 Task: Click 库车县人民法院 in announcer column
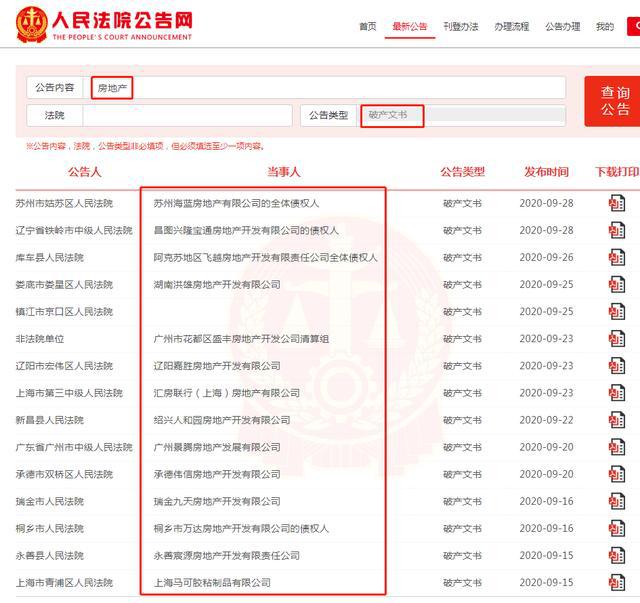coord(49,257)
